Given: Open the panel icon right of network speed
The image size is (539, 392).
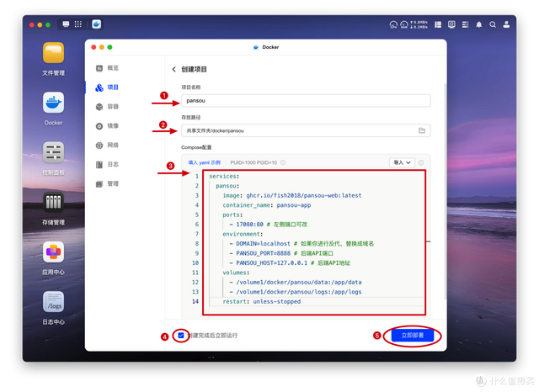Looking at the screenshot, I should pyautogui.click(x=438, y=24).
